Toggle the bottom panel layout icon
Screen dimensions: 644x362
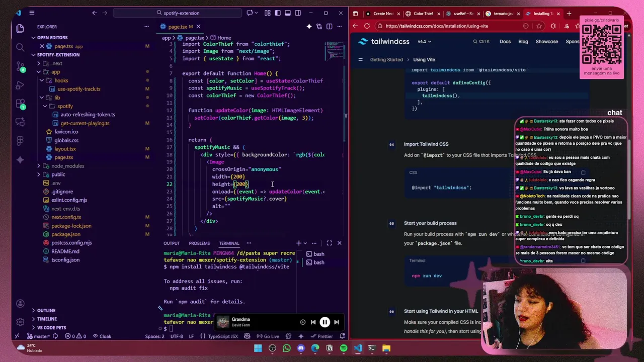tap(288, 13)
